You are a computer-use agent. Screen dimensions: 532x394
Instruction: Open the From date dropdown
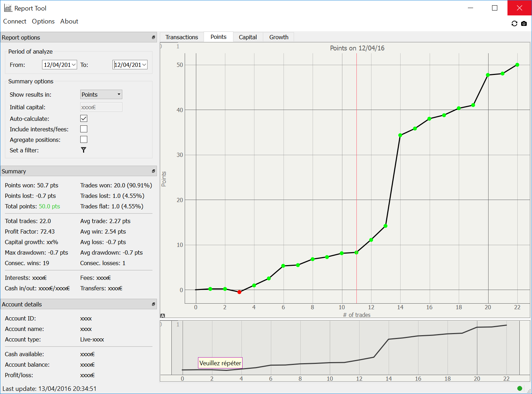pyautogui.click(x=74, y=65)
